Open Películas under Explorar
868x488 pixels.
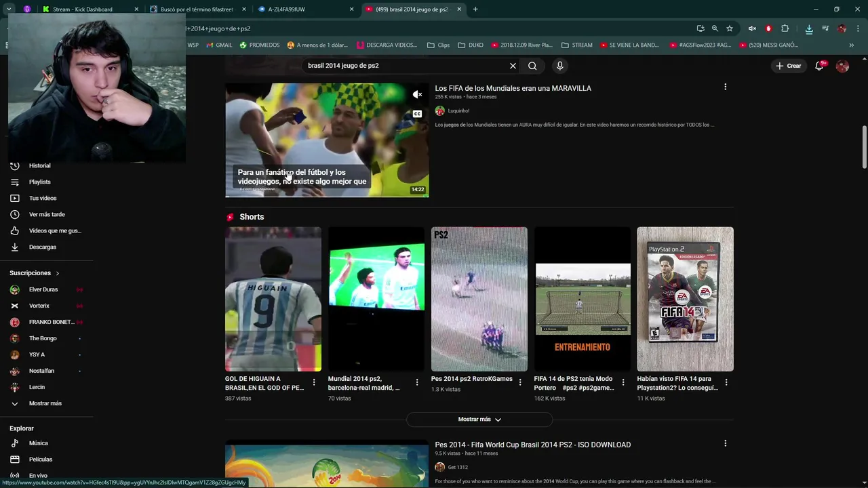[x=40, y=460]
